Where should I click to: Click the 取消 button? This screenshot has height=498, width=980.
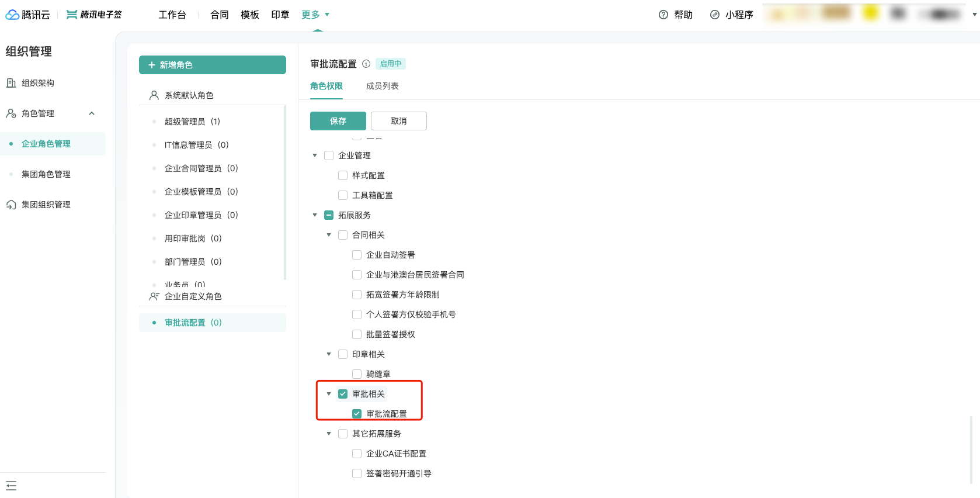click(x=399, y=121)
